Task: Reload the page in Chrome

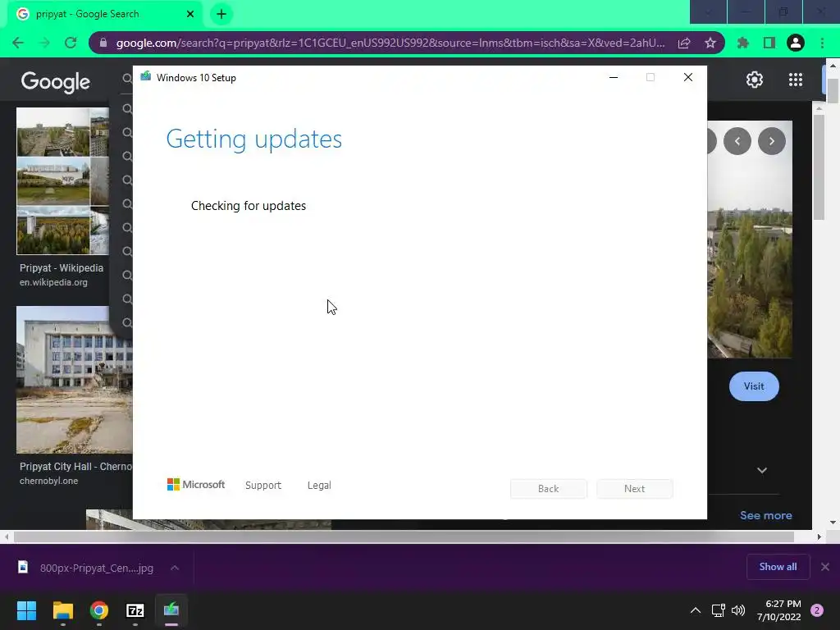Action: [x=71, y=43]
